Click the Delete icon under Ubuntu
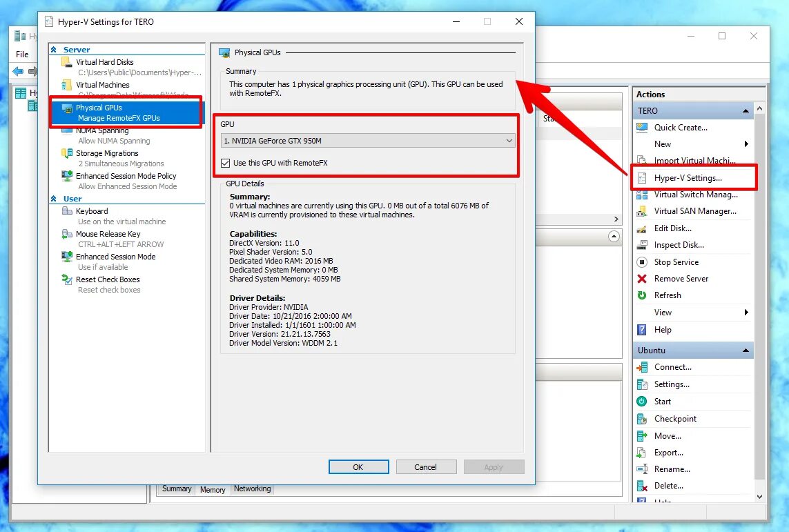789x532 pixels. click(x=642, y=486)
